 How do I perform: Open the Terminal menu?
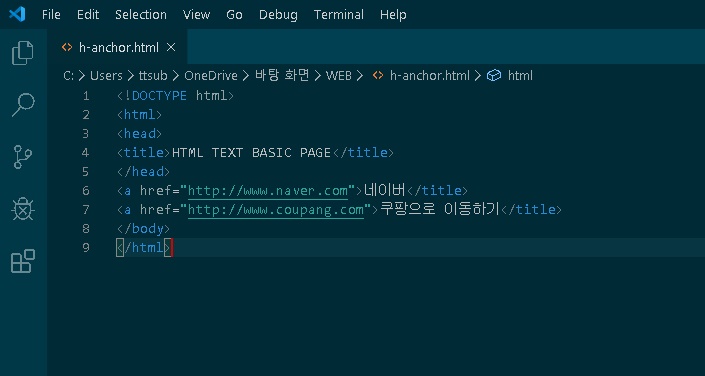(x=339, y=15)
